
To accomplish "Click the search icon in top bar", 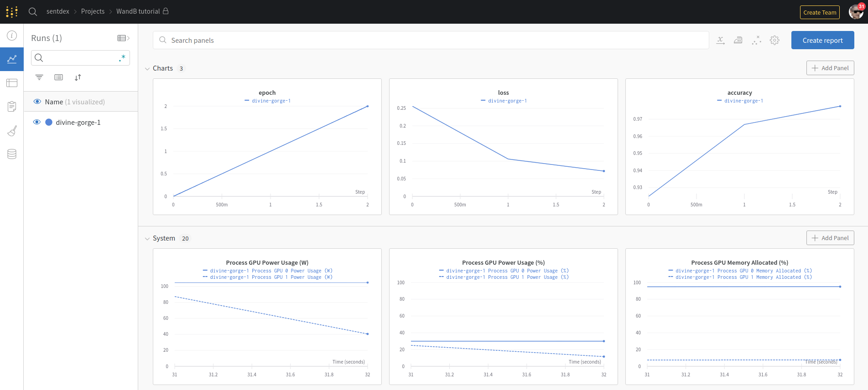I will pyautogui.click(x=33, y=12).
